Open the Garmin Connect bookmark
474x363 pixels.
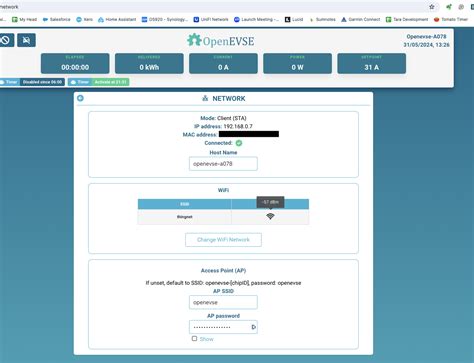(x=361, y=19)
